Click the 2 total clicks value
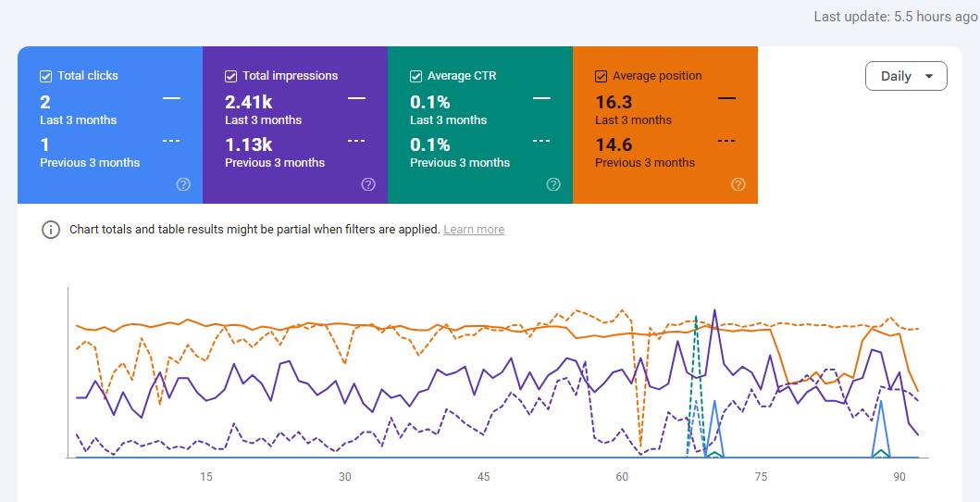This screenshot has width=980, height=502. click(45, 102)
